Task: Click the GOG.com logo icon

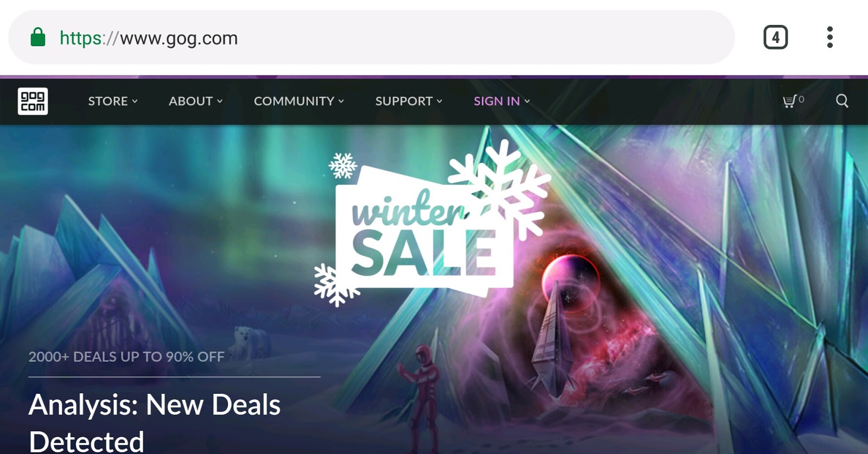Action: click(33, 101)
